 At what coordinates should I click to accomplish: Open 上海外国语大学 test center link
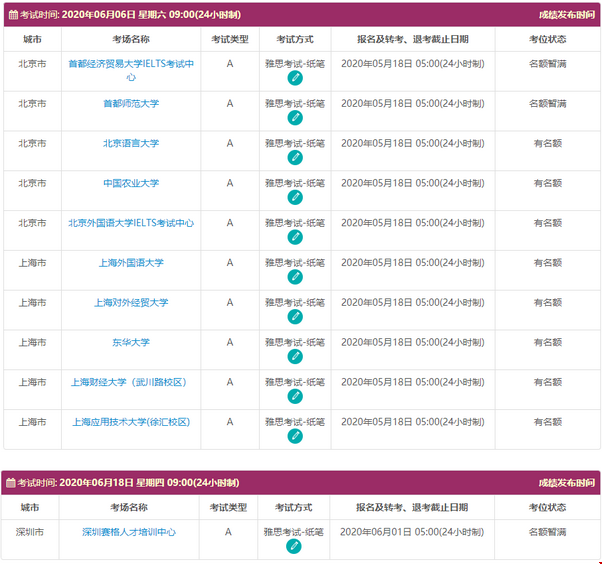click(131, 263)
